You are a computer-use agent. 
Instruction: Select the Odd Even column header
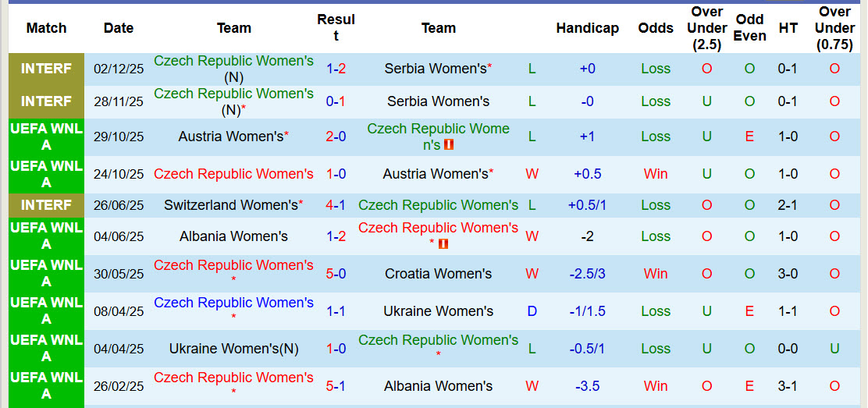[749, 28]
